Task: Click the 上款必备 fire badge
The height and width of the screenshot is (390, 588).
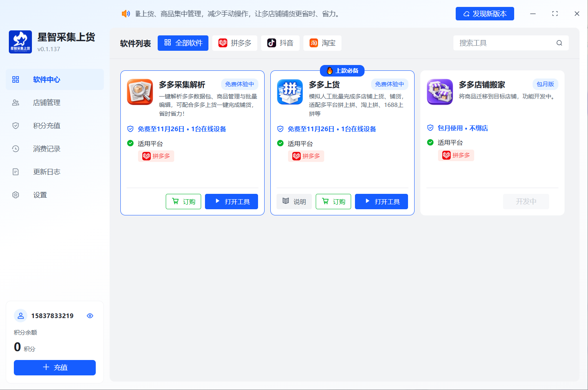Action: tap(342, 71)
